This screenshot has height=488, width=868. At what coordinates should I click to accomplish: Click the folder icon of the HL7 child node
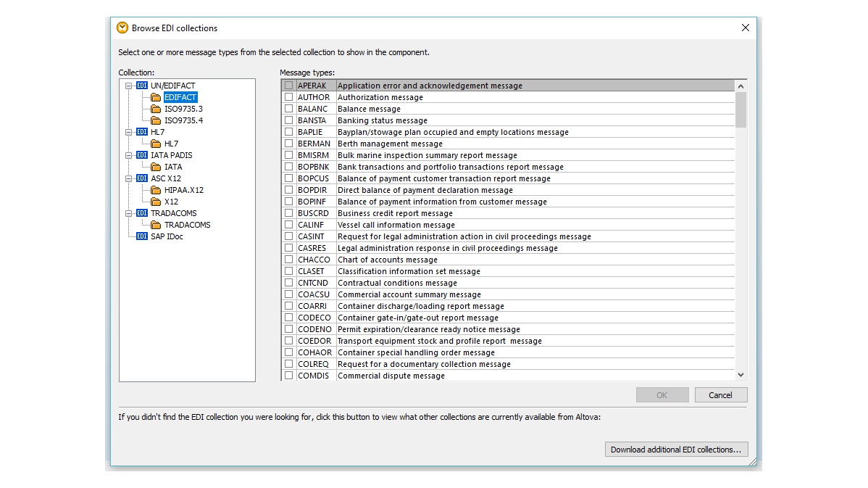click(156, 144)
